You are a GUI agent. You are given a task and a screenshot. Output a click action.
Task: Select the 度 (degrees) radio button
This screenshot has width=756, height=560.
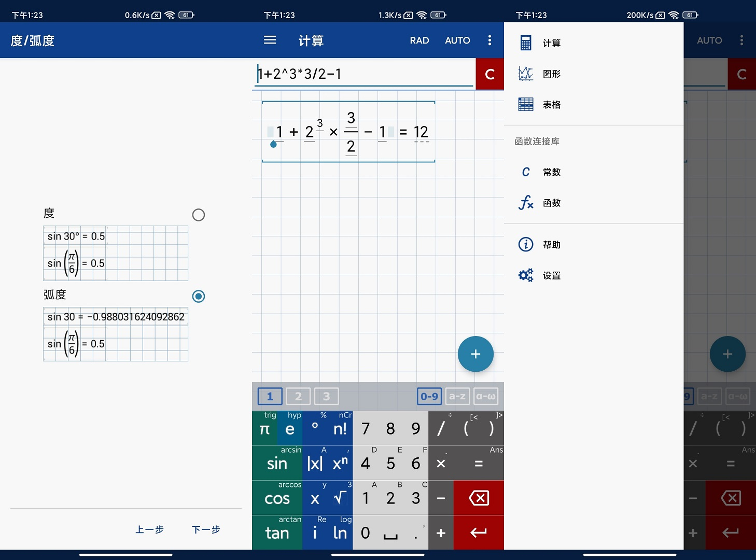point(198,215)
